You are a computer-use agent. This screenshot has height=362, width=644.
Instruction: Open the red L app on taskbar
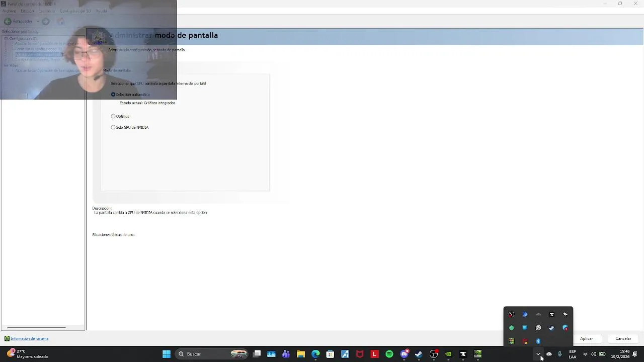pyautogui.click(x=374, y=354)
